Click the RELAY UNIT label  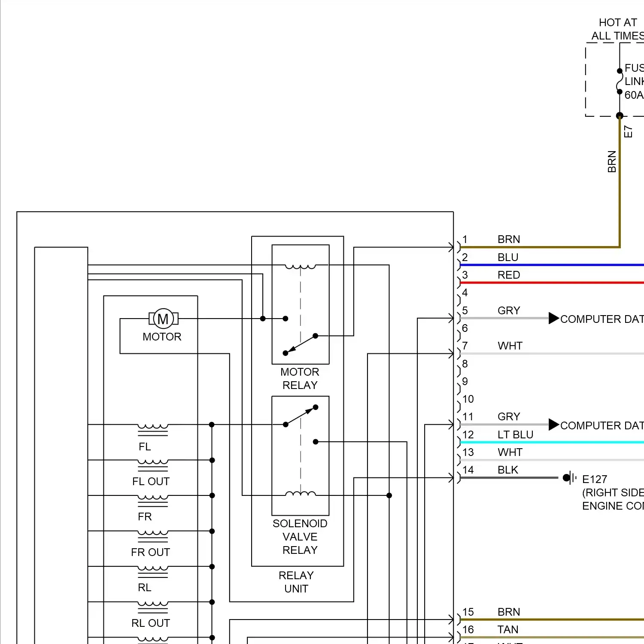click(x=296, y=582)
